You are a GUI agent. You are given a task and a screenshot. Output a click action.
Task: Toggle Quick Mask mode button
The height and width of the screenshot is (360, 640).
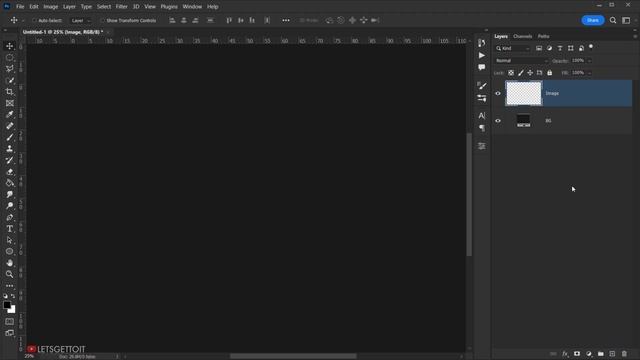click(9, 322)
